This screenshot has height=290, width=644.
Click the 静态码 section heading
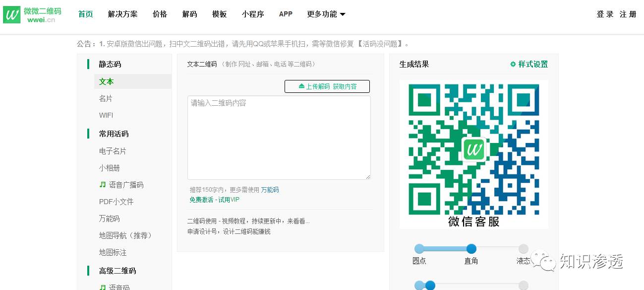[x=110, y=64]
